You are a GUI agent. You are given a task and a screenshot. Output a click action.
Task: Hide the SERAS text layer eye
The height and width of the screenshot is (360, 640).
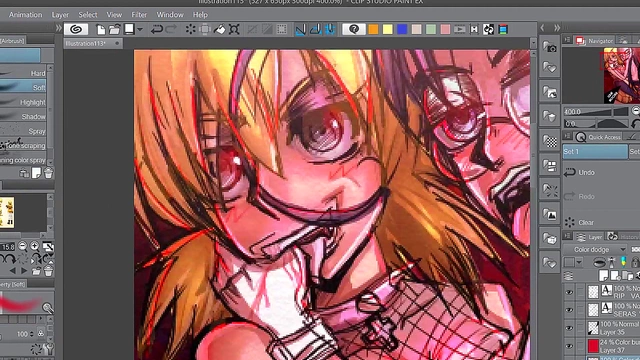click(569, 310)
